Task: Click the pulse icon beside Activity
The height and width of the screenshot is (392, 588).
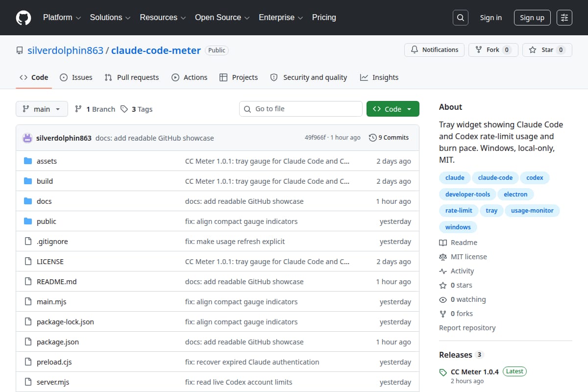Action: click(443, 271)
